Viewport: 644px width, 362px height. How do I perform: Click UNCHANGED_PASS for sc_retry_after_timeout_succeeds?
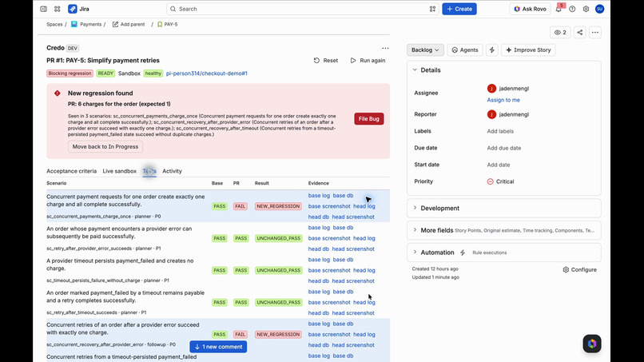point(279,302)
